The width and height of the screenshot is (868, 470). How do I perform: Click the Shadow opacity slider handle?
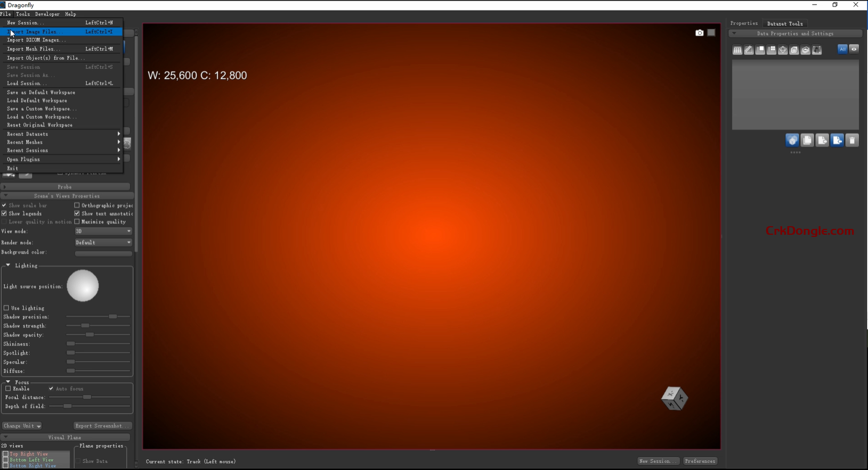click(x=90, y=335)
